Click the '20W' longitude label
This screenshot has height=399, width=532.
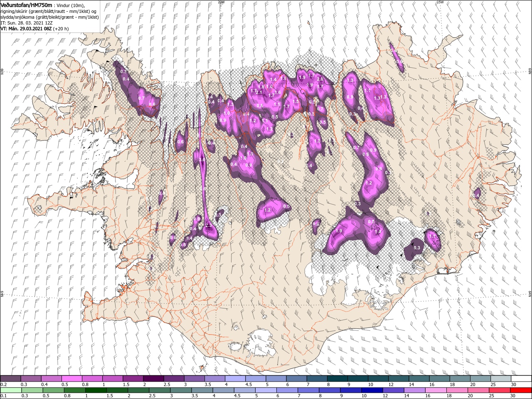tap(221, 2)
